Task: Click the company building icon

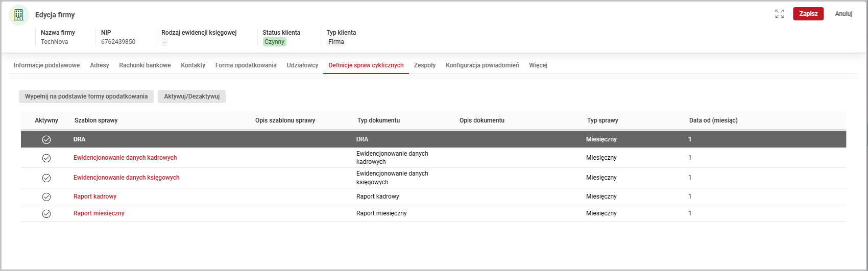Action: tap(19, 15)
